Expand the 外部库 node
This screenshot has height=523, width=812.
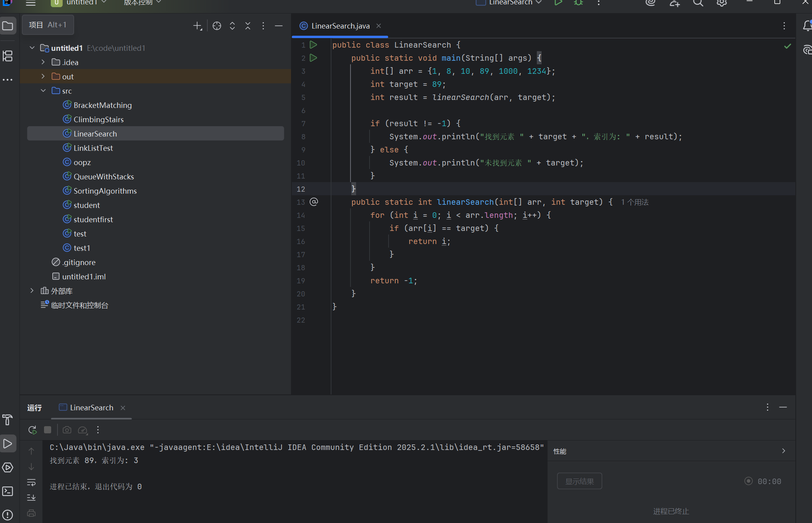point(32,291)
